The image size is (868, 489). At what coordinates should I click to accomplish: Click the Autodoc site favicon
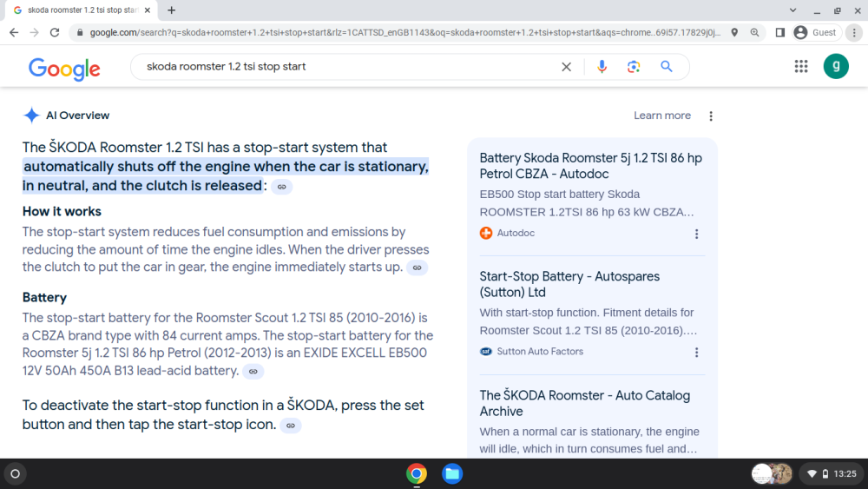pos(486,233)
